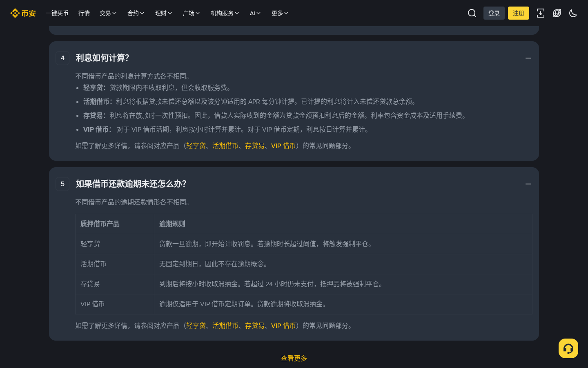The image size is (588, 368).
Task: Open the language globe icon
Action: pyautogui.click(x=557, y=13)
